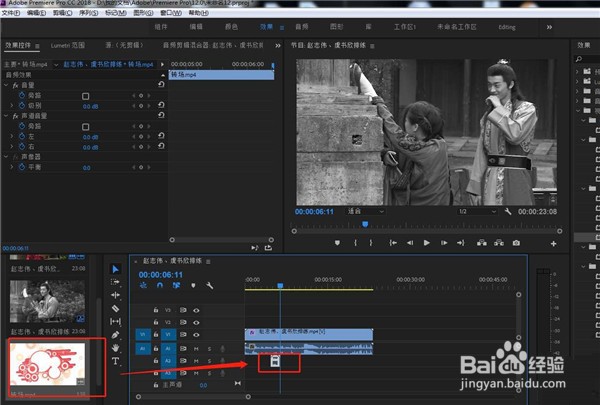Select the Pen tool
600x405 pixels.
[x=115, y=335]
